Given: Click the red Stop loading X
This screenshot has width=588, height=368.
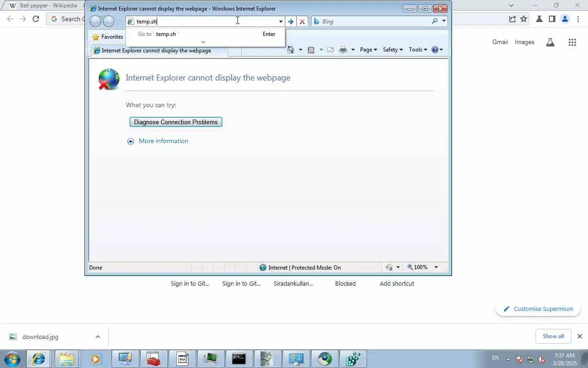Looking at the screenshot, I should [x=302, y=21].
